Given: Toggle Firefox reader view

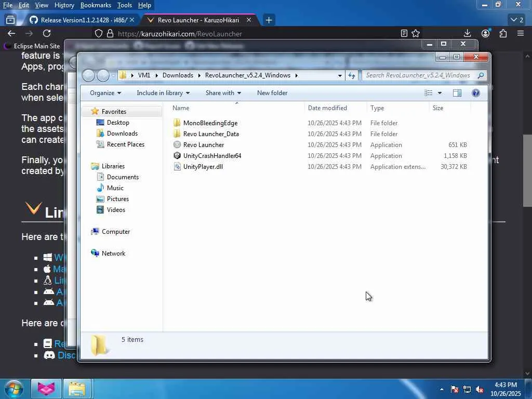Looking at the screenshot, I should tap(404, 33).
